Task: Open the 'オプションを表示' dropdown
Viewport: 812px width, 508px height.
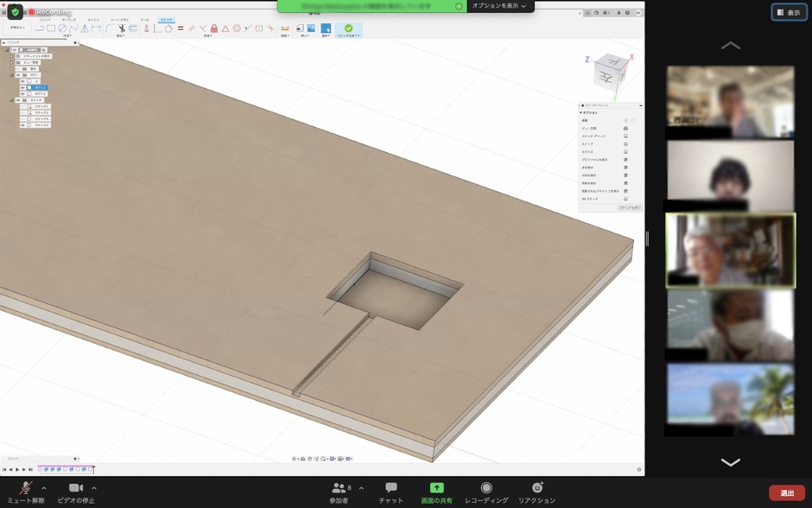Action: pos(498,6)
